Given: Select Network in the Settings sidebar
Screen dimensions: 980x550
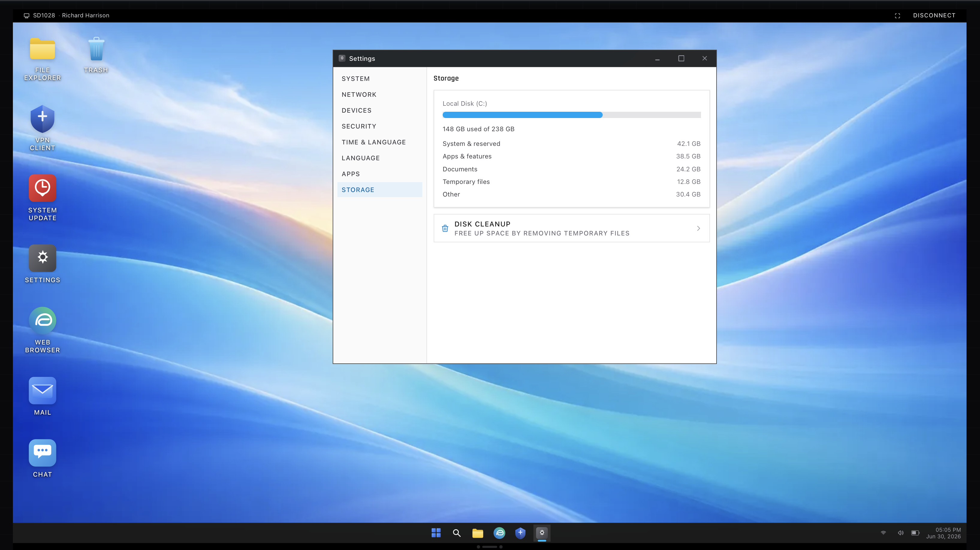Looking at the screenshot, I should point(379,95).
